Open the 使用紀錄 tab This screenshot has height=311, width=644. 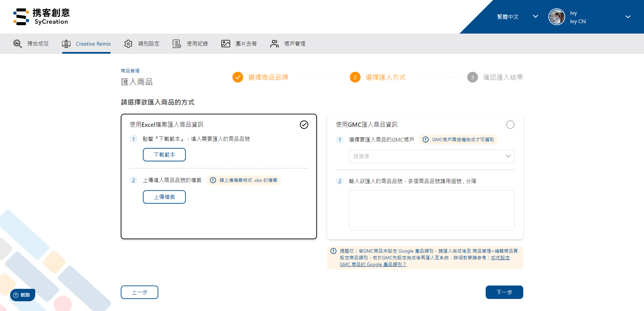pyautogui.click(x=190, y=44)
